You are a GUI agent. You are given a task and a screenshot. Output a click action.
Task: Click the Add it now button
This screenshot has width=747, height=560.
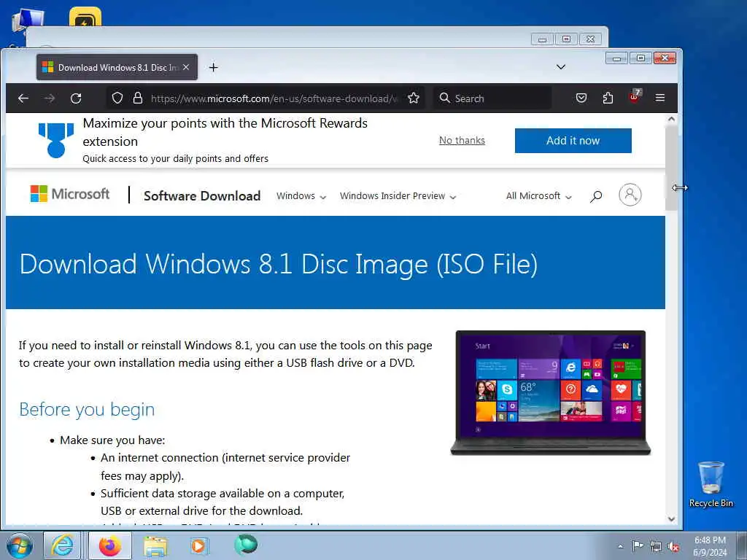(573, 141)
